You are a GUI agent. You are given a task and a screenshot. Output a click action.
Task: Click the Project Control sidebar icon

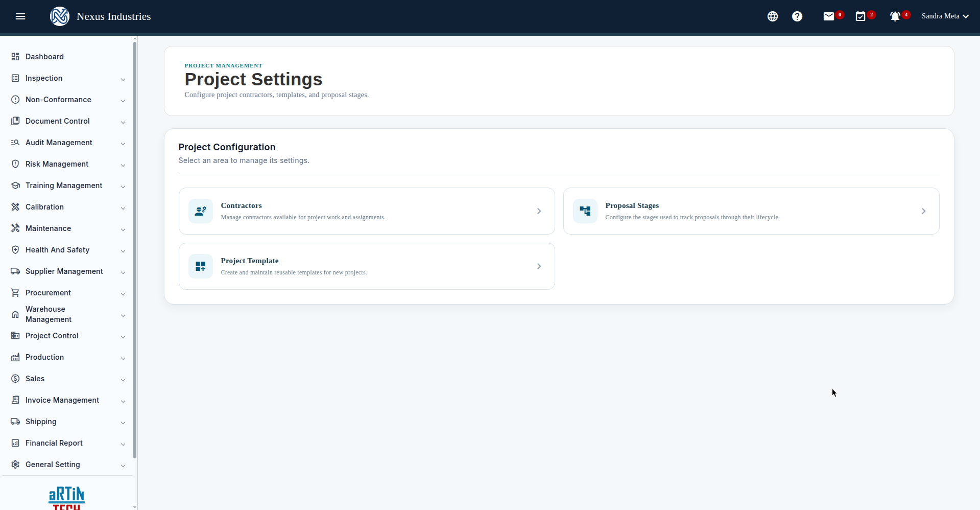tap(15, 336)
